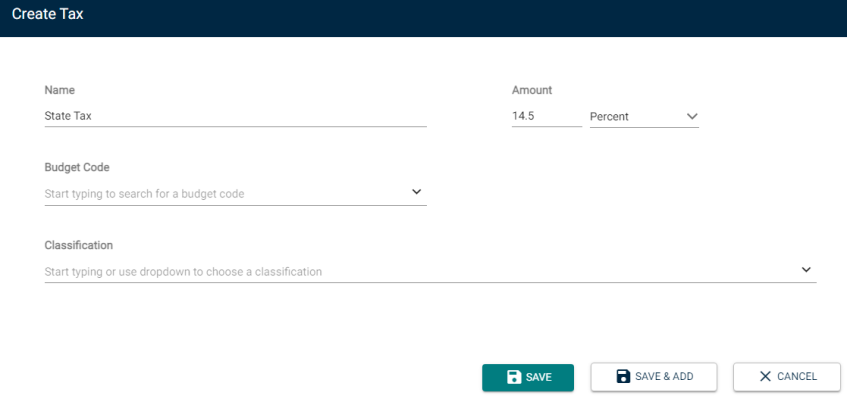
Task: Click the Create Tax dialog title
Action: (48, 14)
